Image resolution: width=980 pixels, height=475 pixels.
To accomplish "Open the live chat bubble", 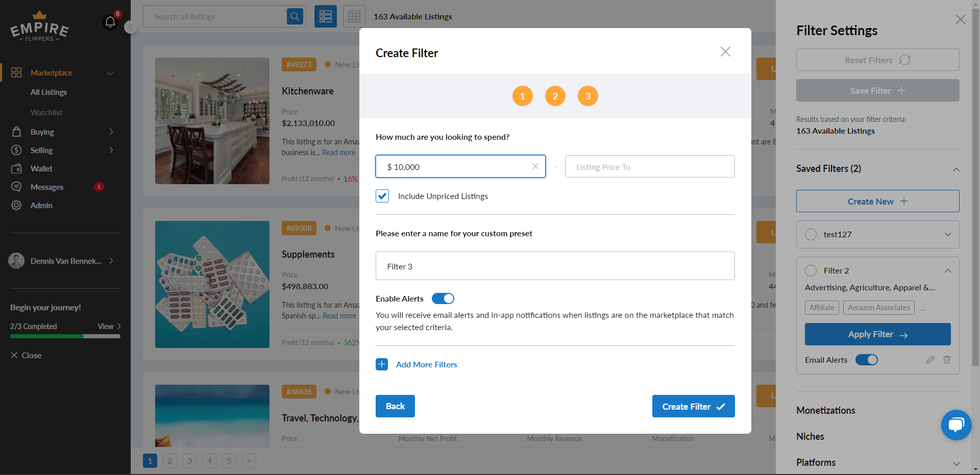I will point(956,424).
